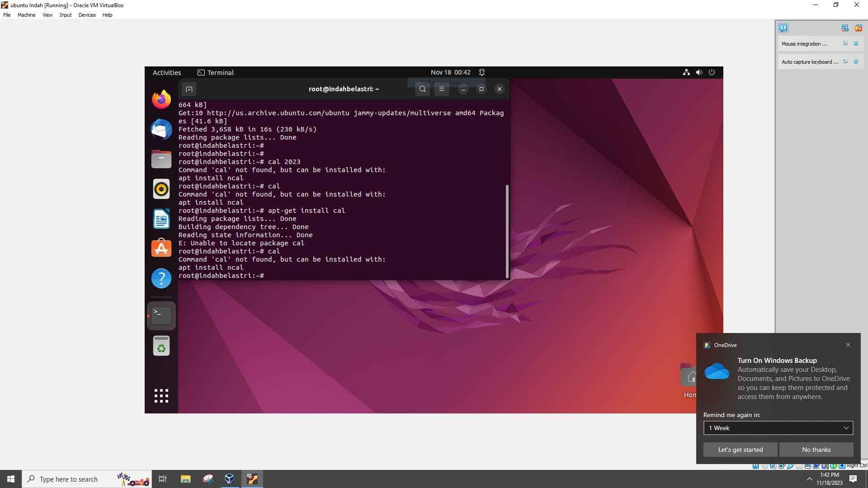Close the OneDrive notification
868x488 pixels.
tap(848, 345)
